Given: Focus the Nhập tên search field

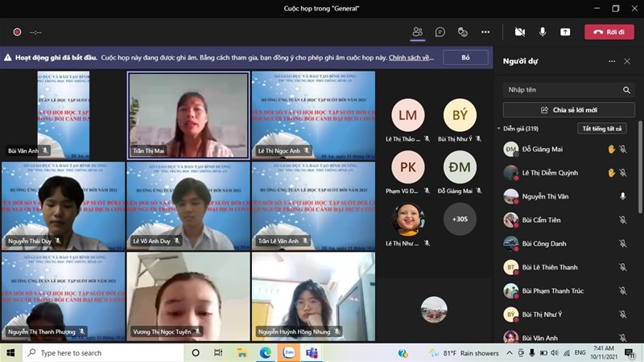Looking at the screenshot, I should coord(569,90).
